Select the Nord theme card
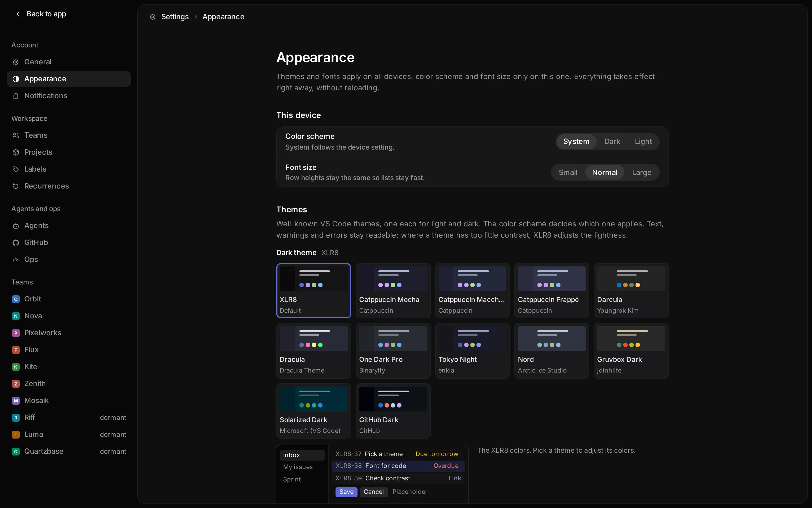The height and width of the screenshot is (508, 812). 551,351
